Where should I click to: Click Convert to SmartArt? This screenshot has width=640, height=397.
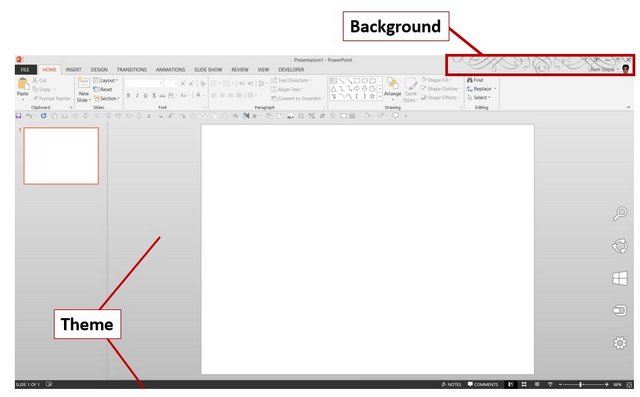point(297,98)
